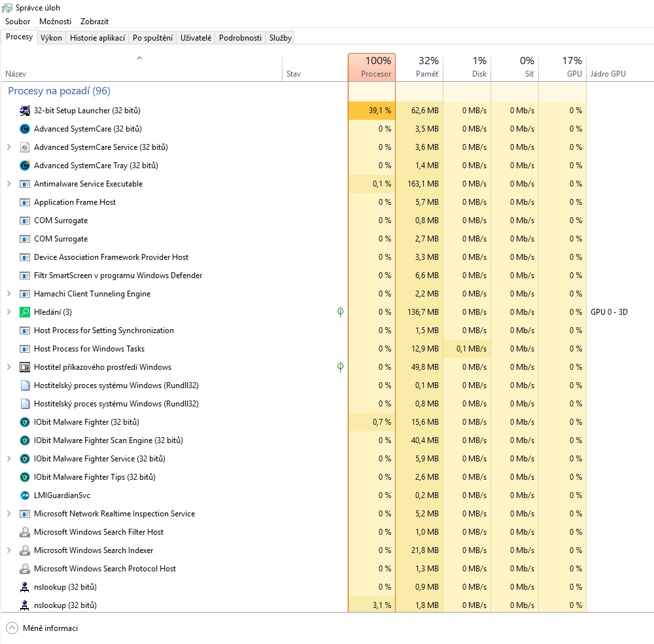Screen dimensions: 654x644
Task: Switch to the Po spuštění tab
Action: pos(152,38)
